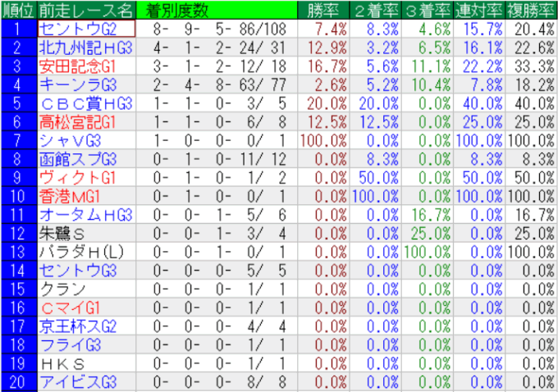Click 複勝率 value 20.4%

coord(534,29)
